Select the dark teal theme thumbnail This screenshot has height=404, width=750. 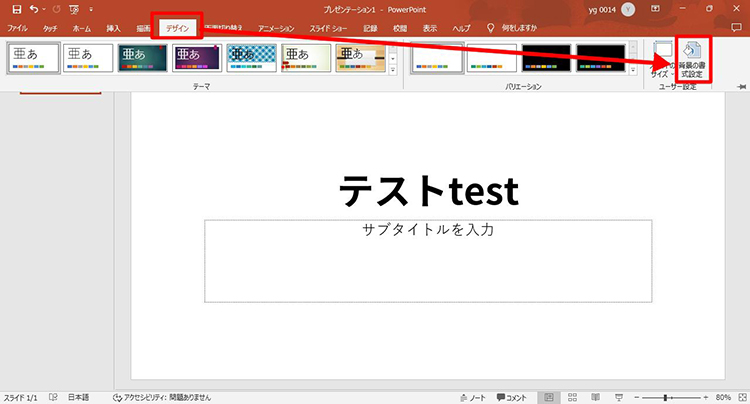(142, 58)
